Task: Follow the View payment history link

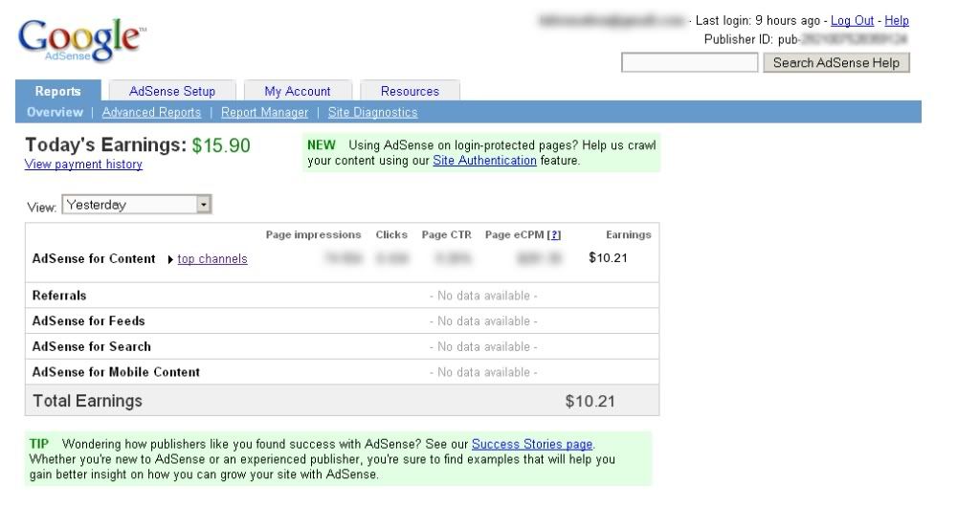Action: point(83,165)
